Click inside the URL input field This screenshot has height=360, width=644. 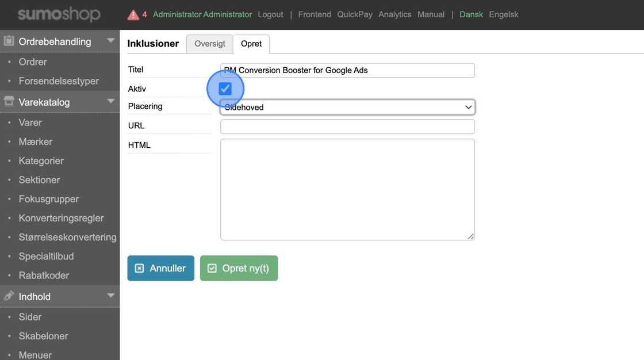pyautogui.click(x=347, y=127)
